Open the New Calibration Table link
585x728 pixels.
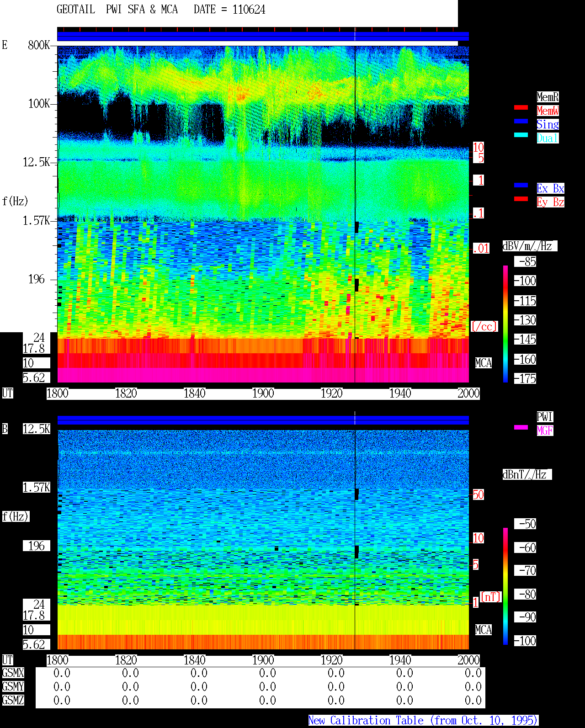(423, 720)
